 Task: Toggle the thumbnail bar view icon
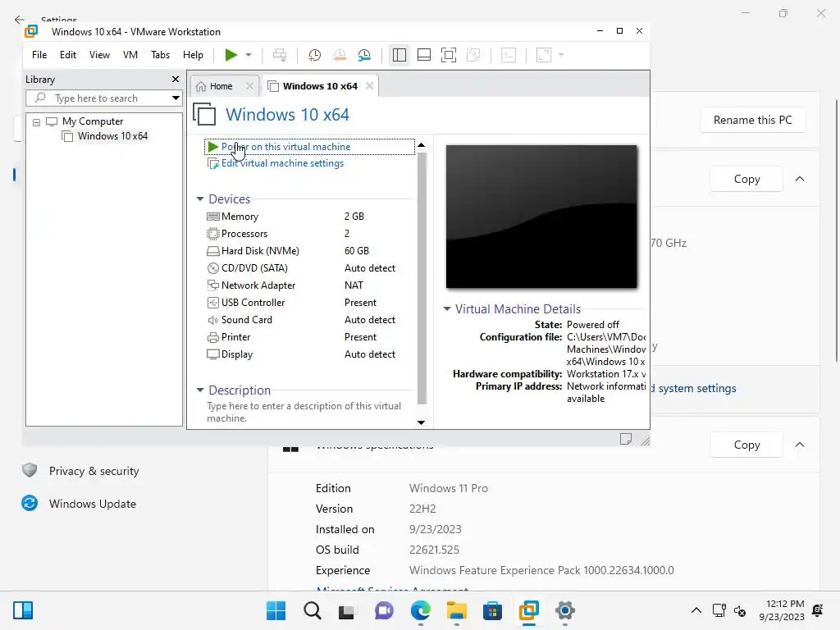click(424, 55)
